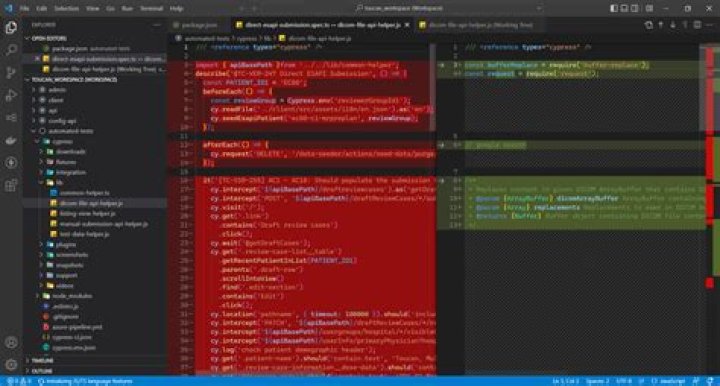The height and width of the screenshot is (386, 720).
Task: Click the diff overview ruler on right edge
Action: click(x=710, y=209)
